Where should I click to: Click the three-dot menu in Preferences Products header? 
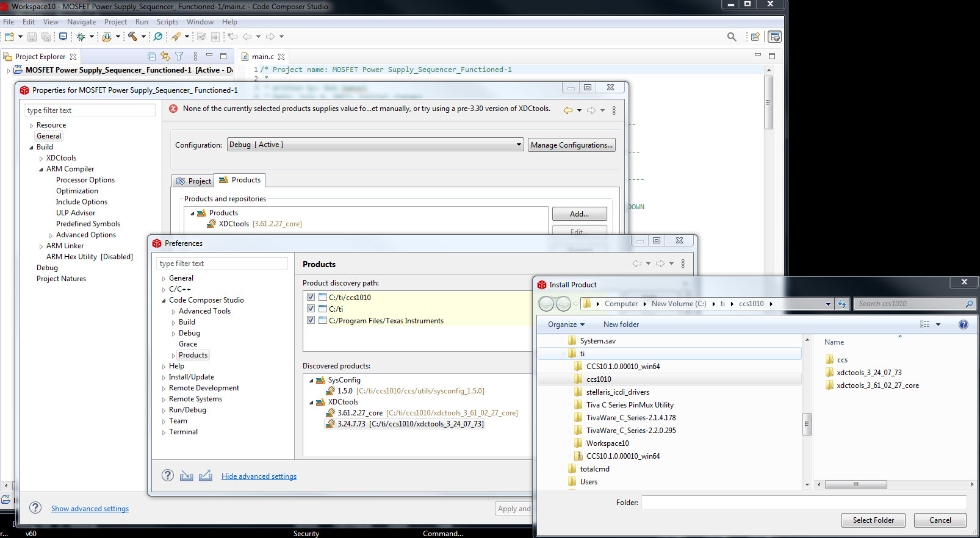pyautogui.click(x=683, y=264)
